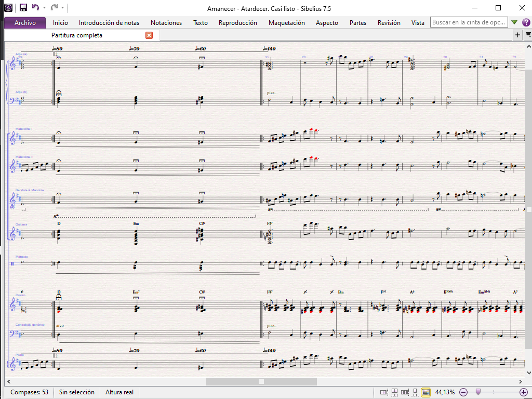Open the redo history dropdown arrow
This screenshot has width=532, height=399.
63,7
